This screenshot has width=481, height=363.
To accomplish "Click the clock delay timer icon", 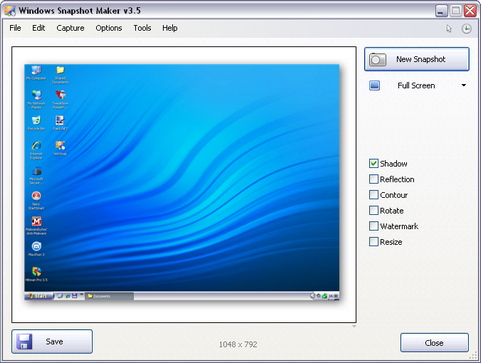I will 466,29.
